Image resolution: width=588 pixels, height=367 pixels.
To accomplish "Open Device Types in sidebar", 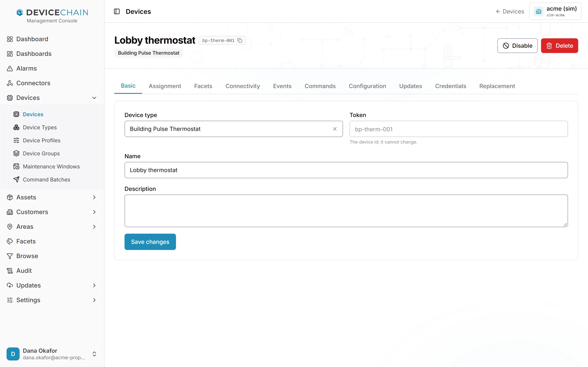I will 40,127.
